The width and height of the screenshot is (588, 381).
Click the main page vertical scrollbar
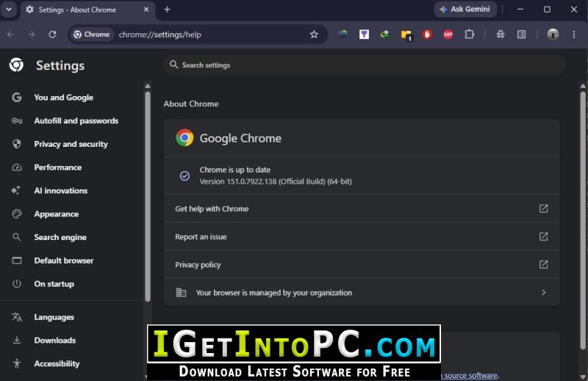(x=583, y=221)
